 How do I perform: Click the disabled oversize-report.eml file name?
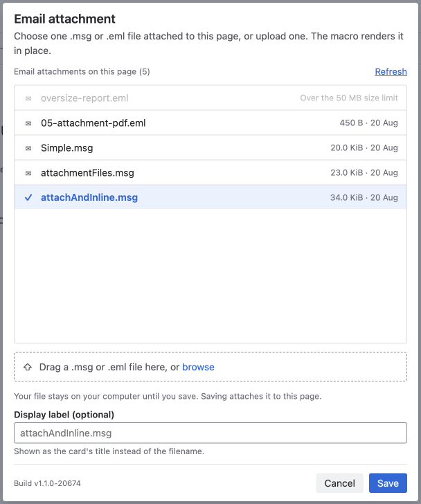(x=84, y=98)
